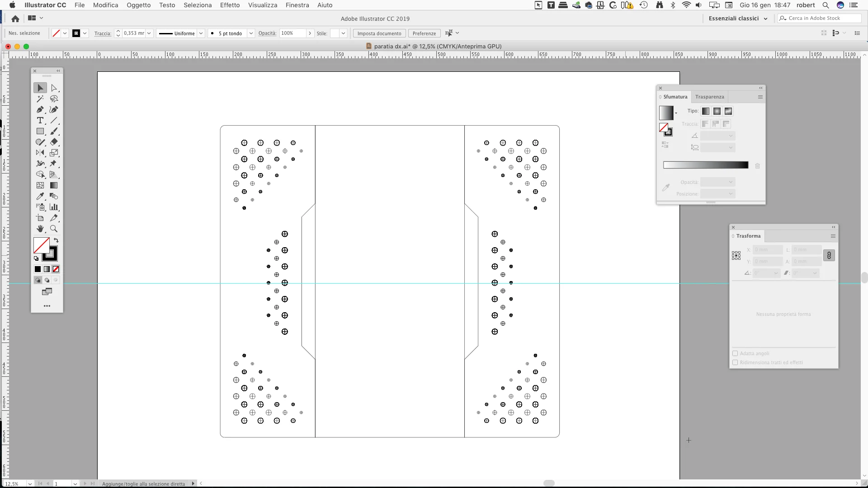Select the Paintbrush tool
This screenshot has width=868, height=488.
pos(54,131)
